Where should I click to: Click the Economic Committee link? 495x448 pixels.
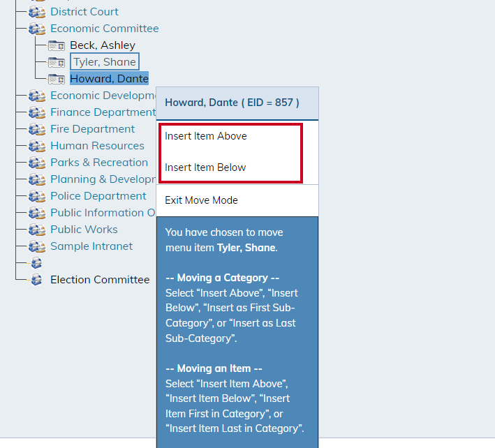point(104,29)
